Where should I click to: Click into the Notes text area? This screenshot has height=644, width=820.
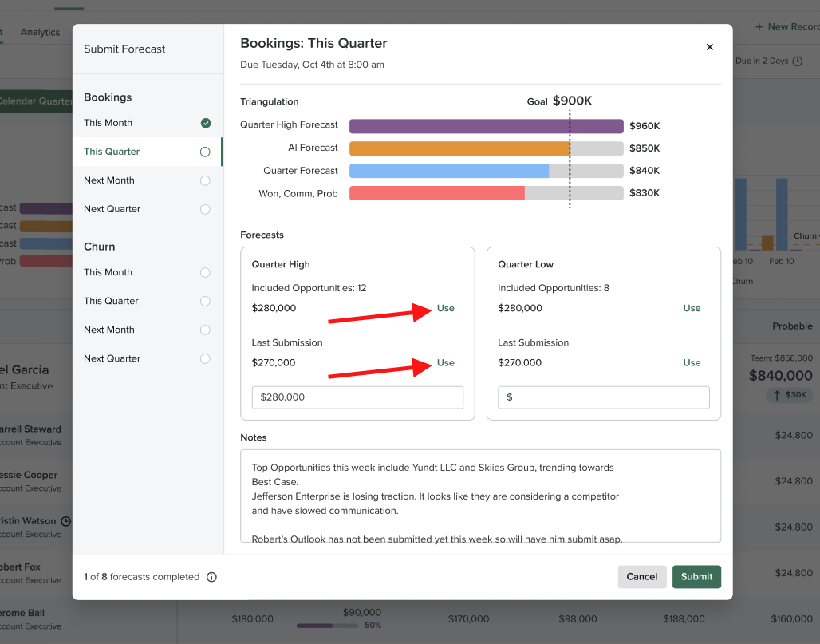[x=480, y=495]
